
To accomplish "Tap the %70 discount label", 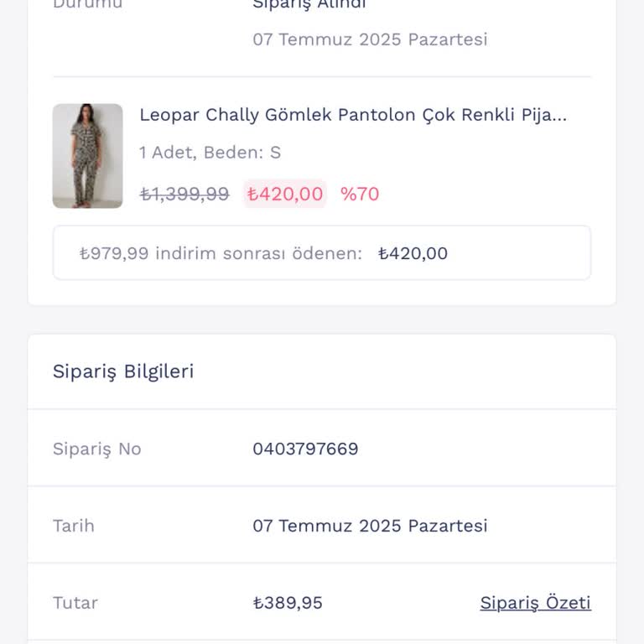I will (360, 194).
